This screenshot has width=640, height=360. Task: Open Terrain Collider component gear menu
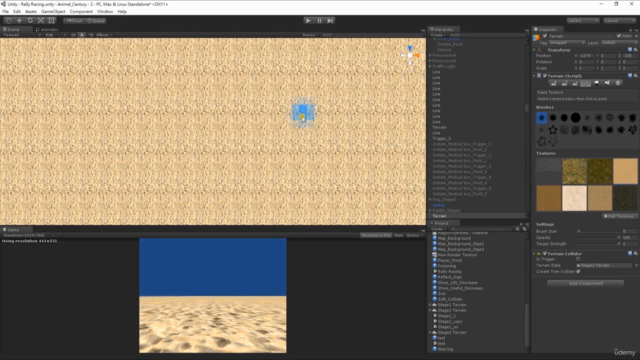coord(636,253)
